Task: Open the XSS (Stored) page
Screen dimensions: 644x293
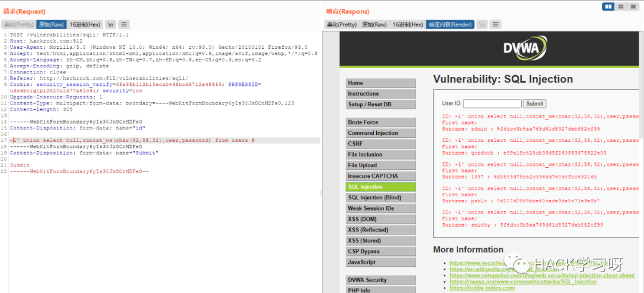Action: (380, 240)
